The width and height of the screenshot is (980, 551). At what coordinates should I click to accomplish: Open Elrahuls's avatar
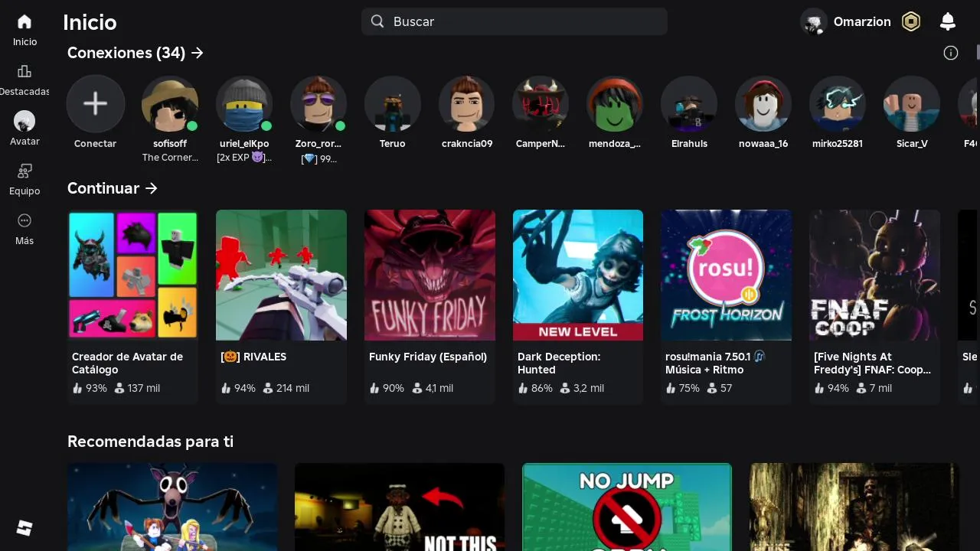[x=689, y=103]
